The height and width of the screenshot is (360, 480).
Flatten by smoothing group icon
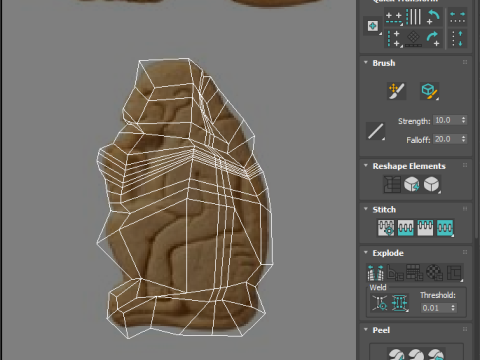pyautogui.click(x=414, y=273)
